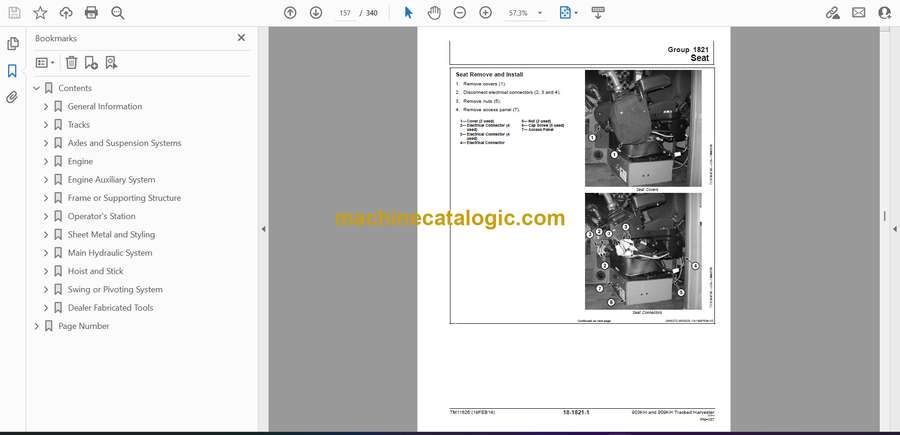Close the Bookmarks panel
The width and height of the screenshot is (900, 435).
(241, 37)
